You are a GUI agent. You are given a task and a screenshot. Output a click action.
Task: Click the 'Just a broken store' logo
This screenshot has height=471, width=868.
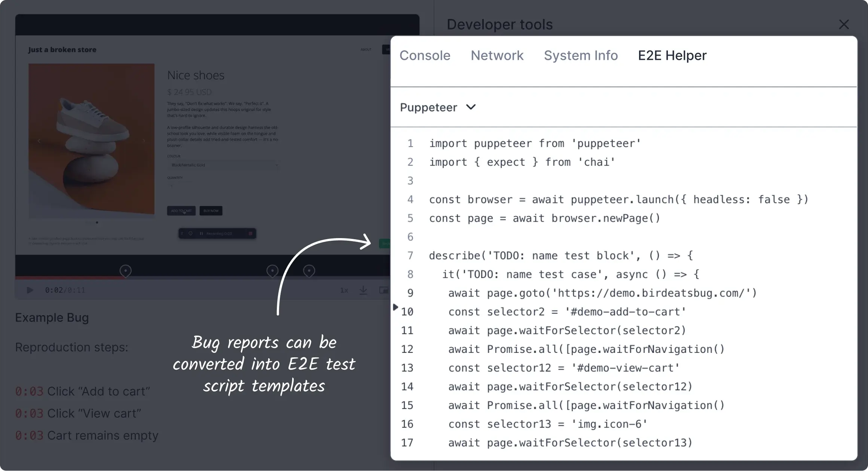[62, 50]
